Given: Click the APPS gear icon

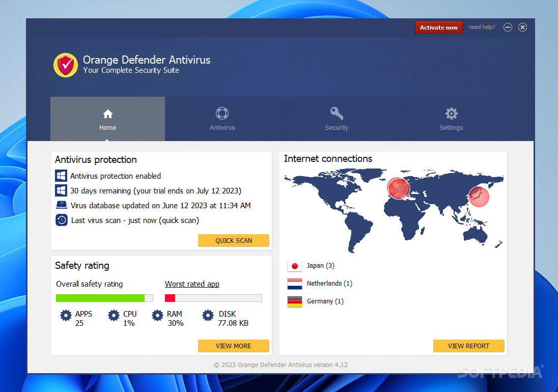Looking at the screenshot, I should pyautogui.click(x=66, y=315).
